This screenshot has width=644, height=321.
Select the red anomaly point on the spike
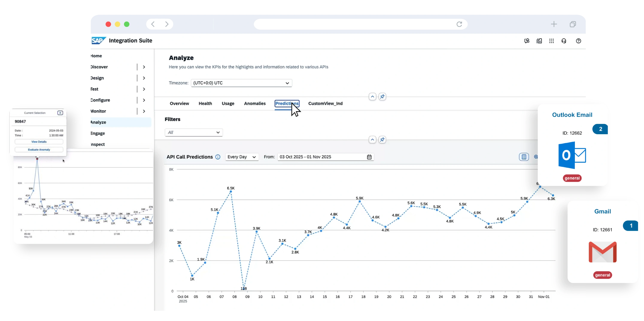pyautogui.click(x=37, y=159)
